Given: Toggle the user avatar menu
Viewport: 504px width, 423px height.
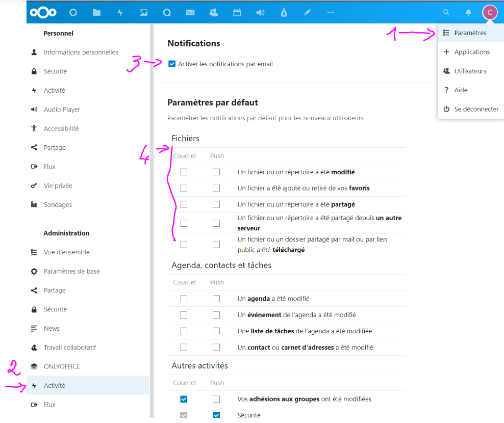Looking at the screenshot, I should pos(490,12).
